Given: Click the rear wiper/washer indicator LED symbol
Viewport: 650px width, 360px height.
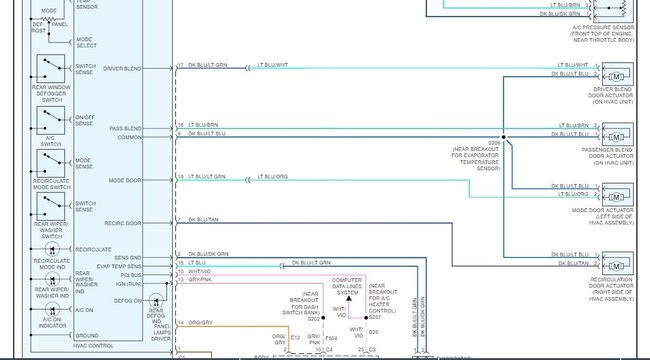Looking at the screenshot, I should (x=52, y=279).
